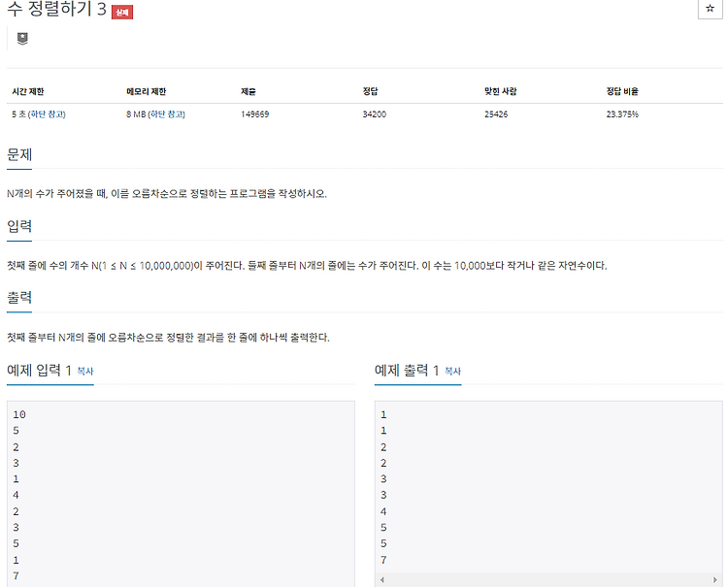
Task: Click the problem description sentence starting N개의 수가
Action: (167, 193)
